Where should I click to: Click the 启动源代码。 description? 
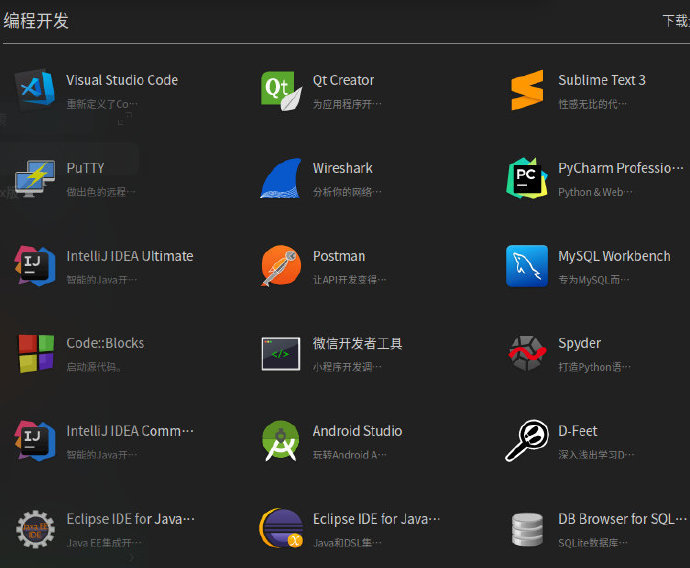94,367
